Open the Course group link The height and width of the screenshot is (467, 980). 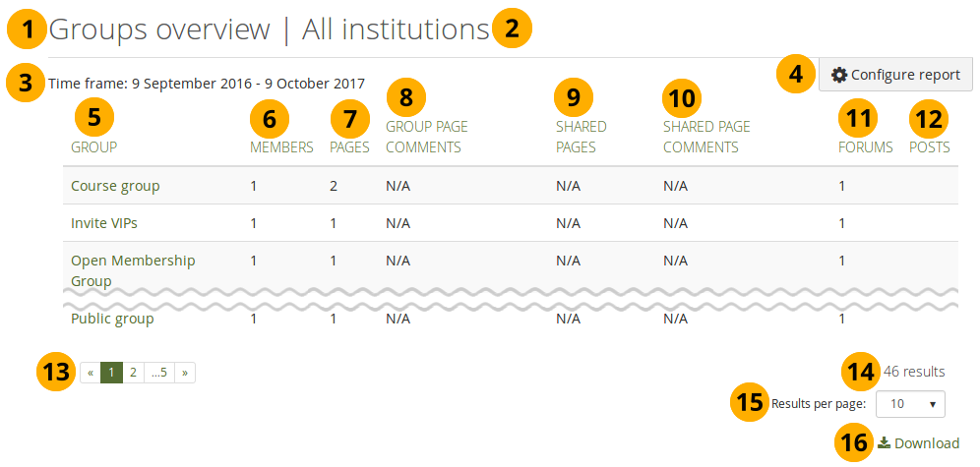pos(115,186)
